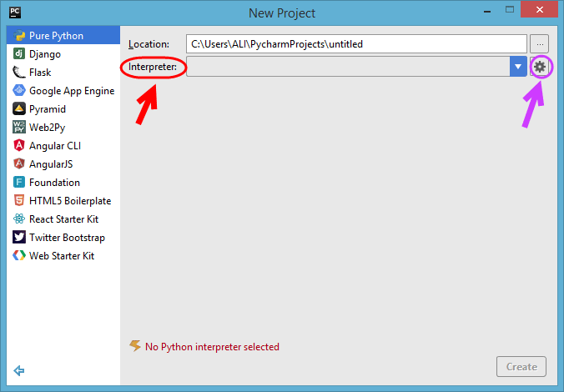Image resolution: width=564 pixels, height=392 pixels.
Task: Click the New Project window title
Action: coord(282,13)
